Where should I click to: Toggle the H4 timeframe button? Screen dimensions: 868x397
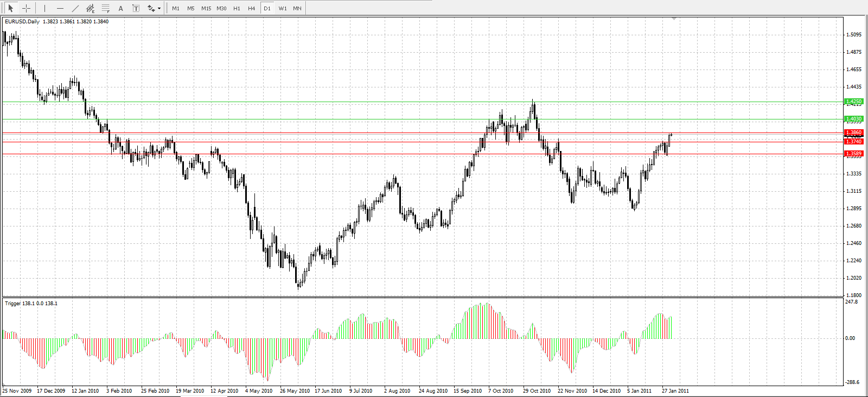pos(252,8)
